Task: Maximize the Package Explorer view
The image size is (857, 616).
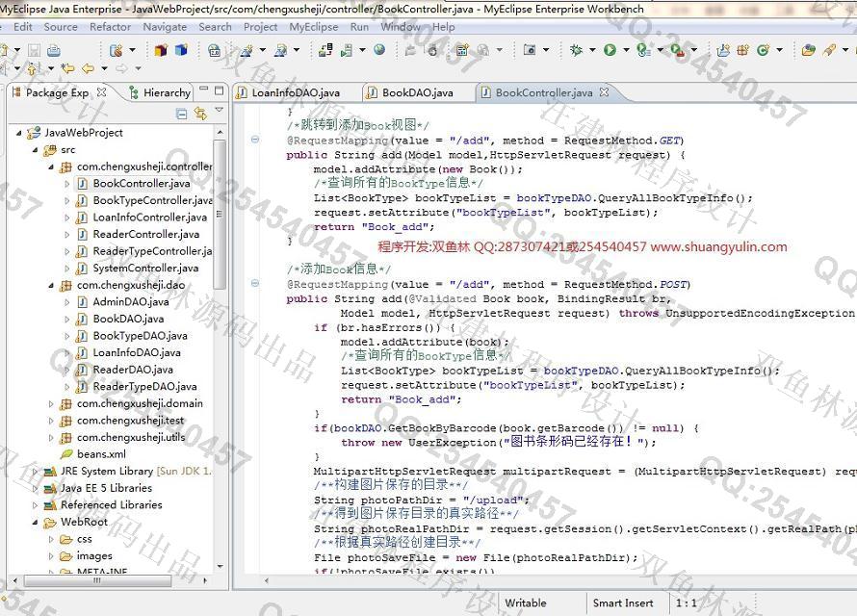Action: click(x=220, y=90)
